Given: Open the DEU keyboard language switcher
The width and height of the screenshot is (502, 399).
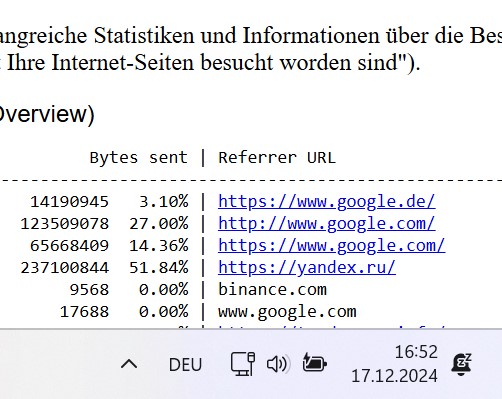Looking at the screenshot, I should pyautogui.click(x=185, y=365).
